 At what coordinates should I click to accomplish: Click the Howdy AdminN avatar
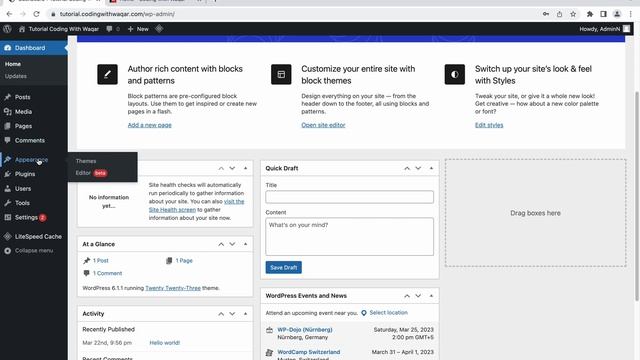pos(627,29)
